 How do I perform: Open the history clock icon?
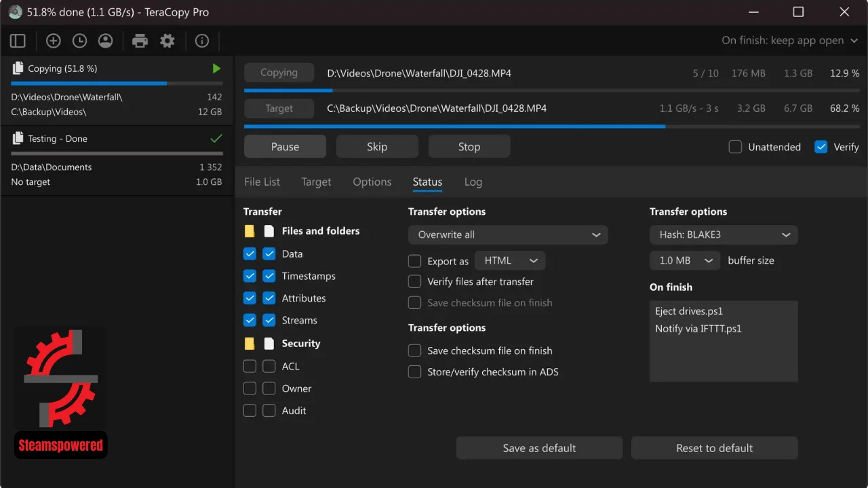(79, 41)
